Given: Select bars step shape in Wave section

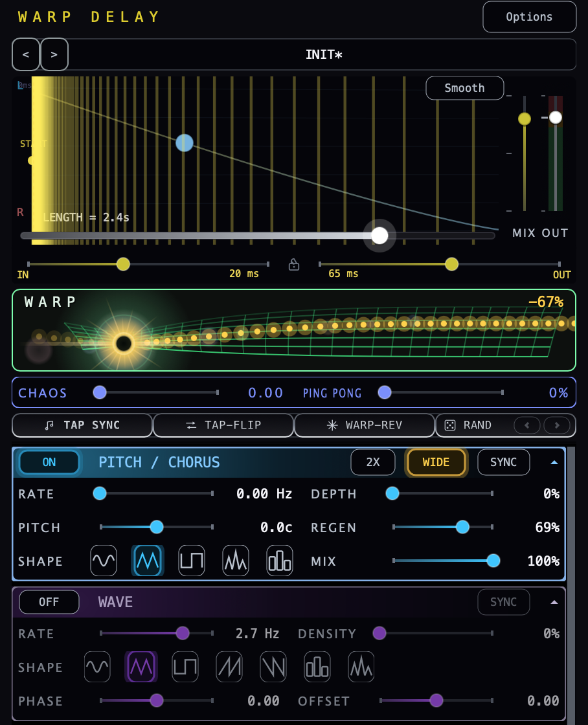Looking at the screenshot, I should 317,667.
